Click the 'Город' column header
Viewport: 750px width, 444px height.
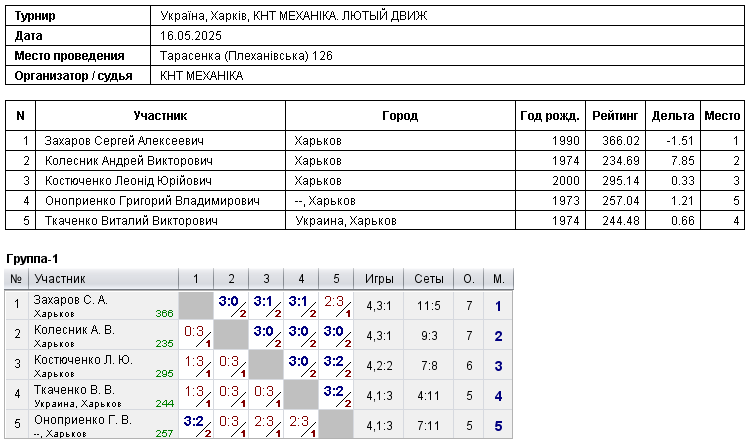pos(400,116)
